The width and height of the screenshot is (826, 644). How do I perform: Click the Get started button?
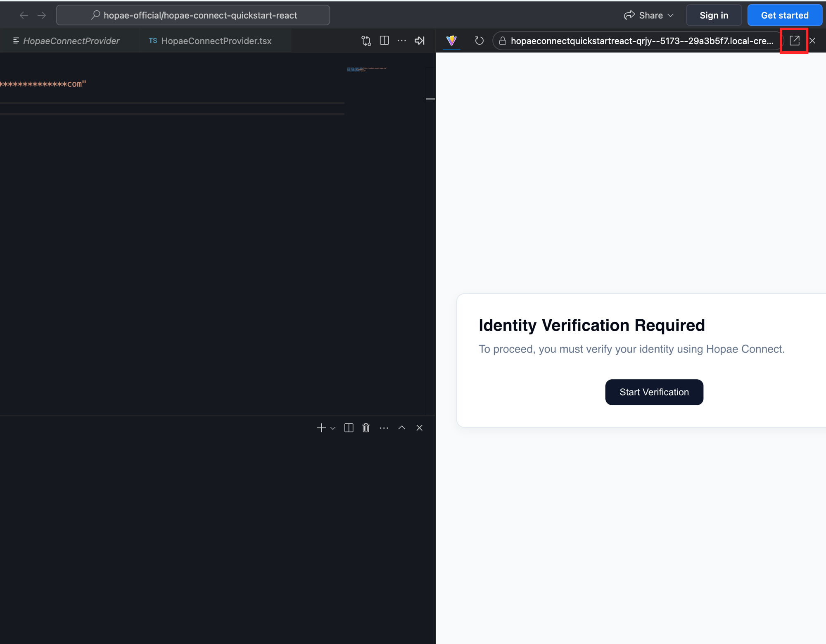[784, 15]
